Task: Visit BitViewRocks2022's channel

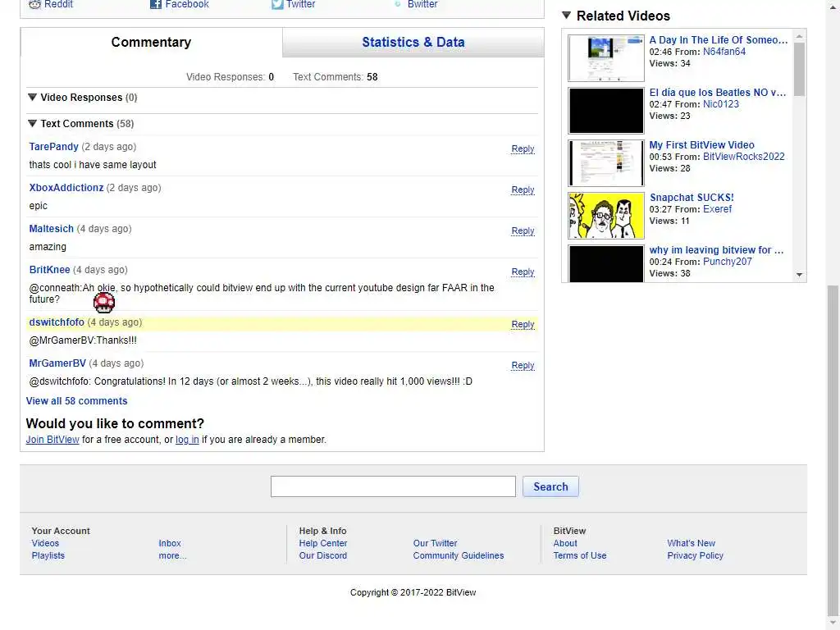Action: 743,157
